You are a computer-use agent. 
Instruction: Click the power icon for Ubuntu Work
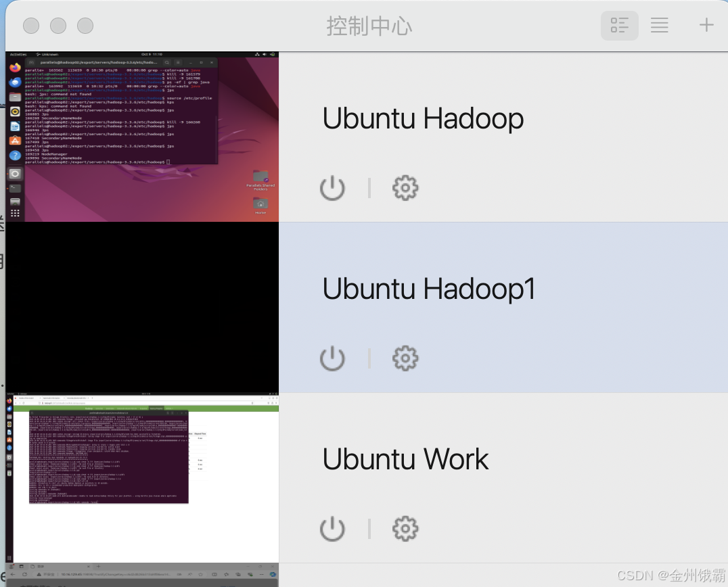332,529
